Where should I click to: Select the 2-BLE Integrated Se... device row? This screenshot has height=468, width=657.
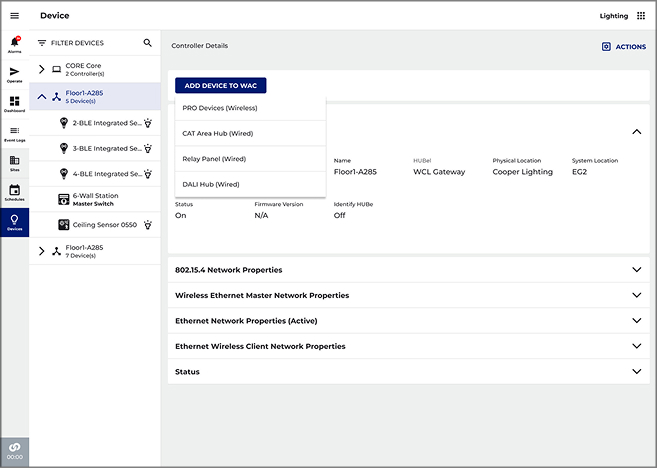tap(95, 123)
